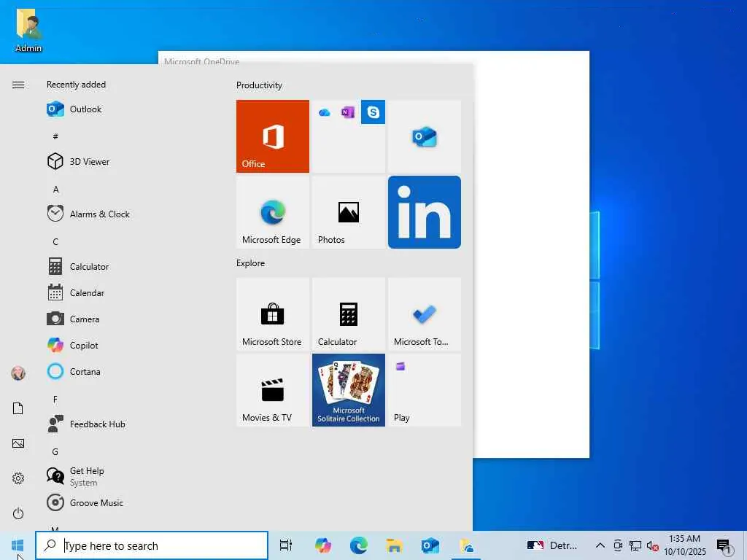Expand the Play tile folder
This screenshot has height=560, width=747.
click(x=425, y=390)
